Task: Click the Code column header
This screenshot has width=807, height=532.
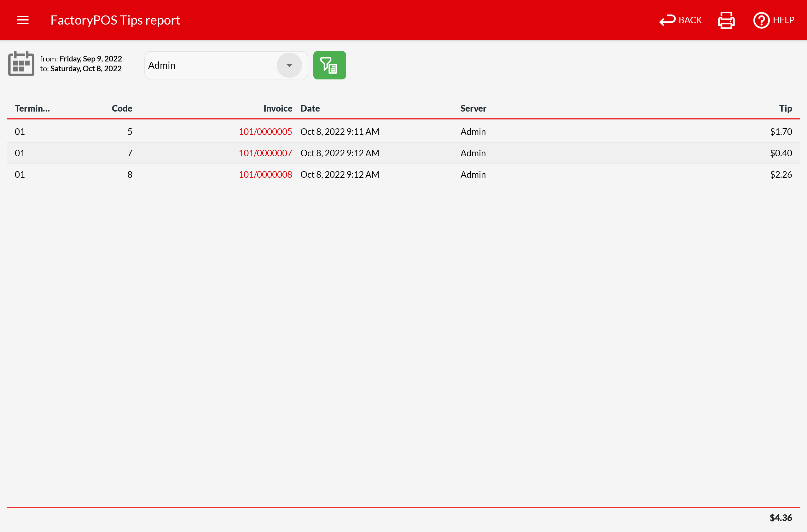Action: (122, 108)
